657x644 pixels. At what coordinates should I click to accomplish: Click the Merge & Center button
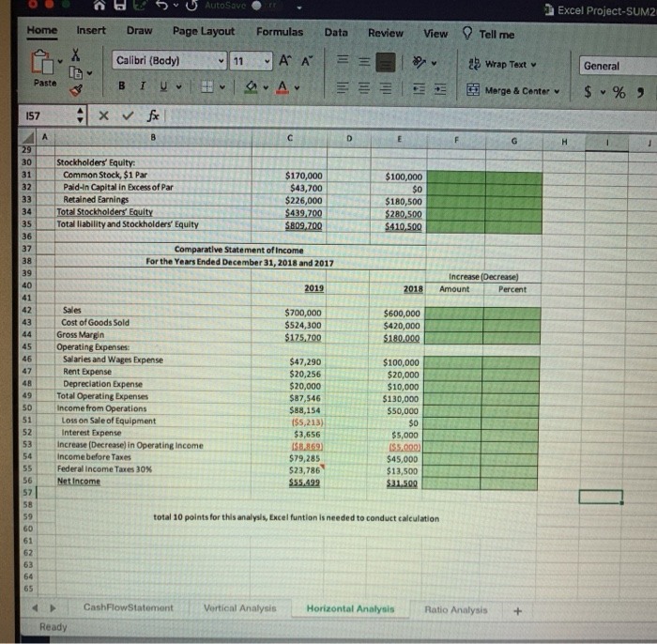[512, 90]
